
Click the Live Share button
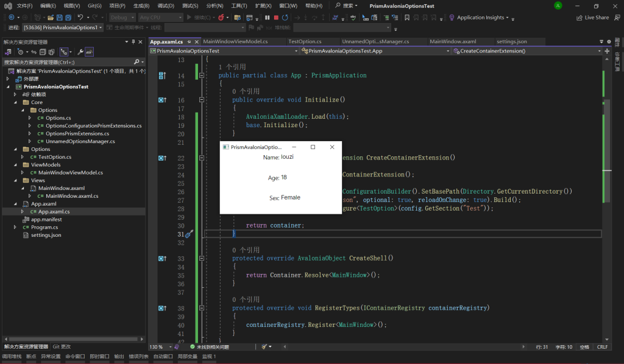593,18
